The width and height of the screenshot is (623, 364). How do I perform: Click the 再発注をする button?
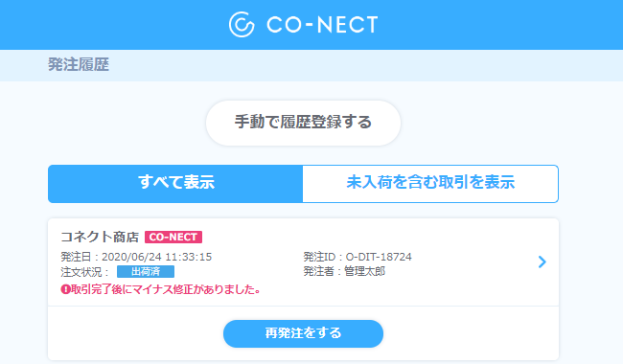(x=303, y=333)
